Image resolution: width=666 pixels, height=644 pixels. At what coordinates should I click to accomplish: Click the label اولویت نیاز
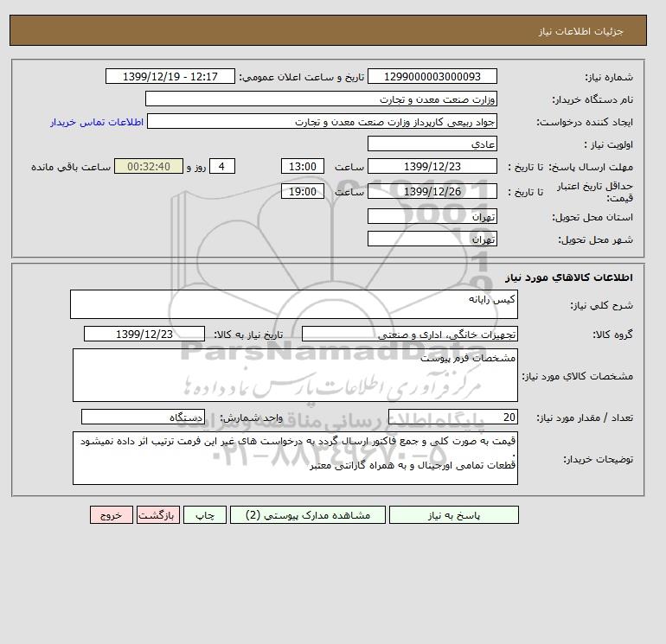609,144
